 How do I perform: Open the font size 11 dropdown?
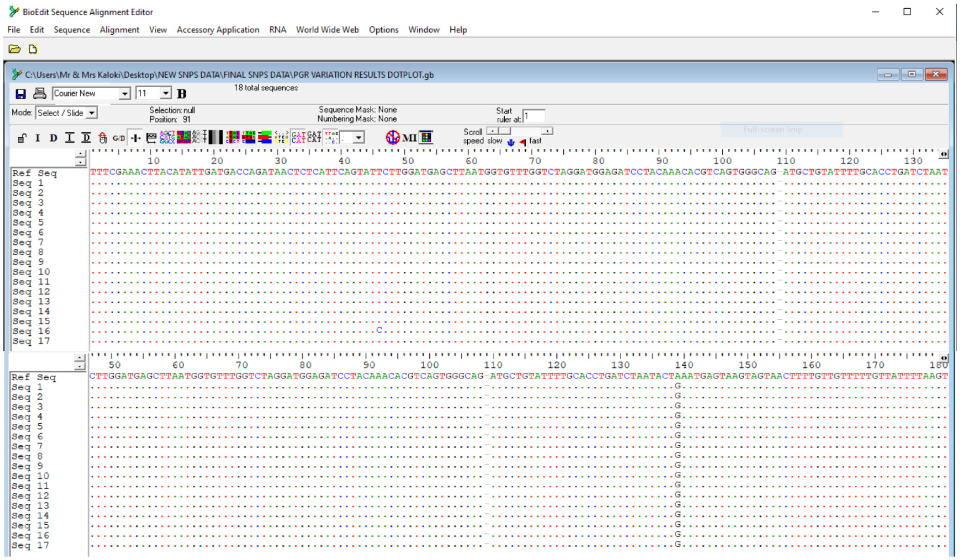[x=166, y=94]
